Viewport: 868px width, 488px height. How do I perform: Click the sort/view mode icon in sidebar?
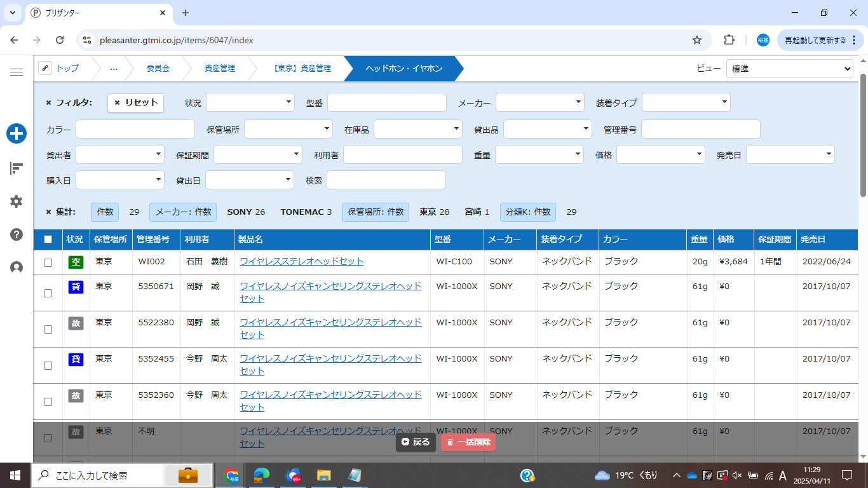(x=17, y=168)
